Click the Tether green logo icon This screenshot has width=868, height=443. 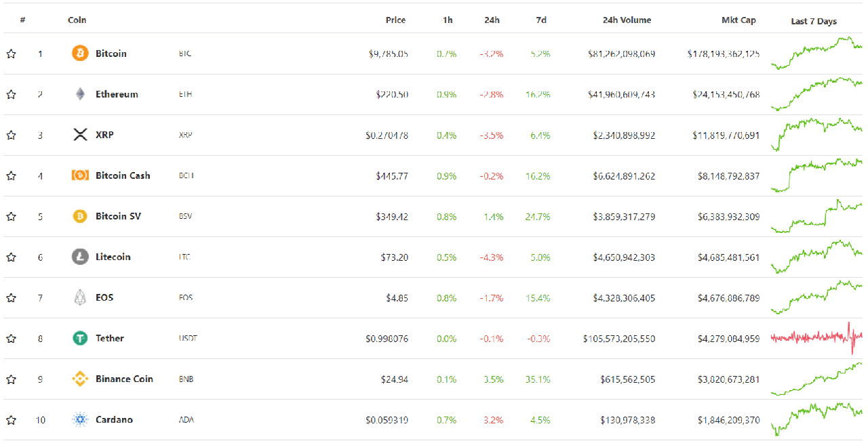click(x=80, y=338)
